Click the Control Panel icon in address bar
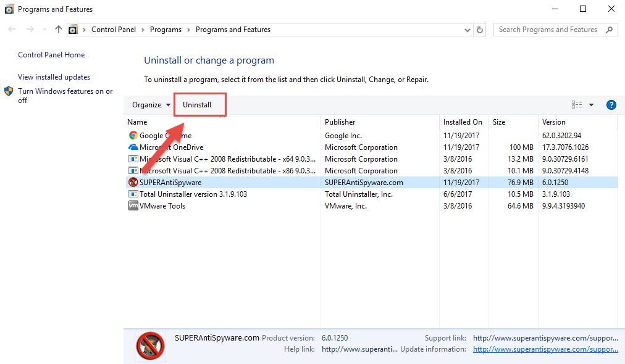The image size is (625, 364). pos(73,30)
